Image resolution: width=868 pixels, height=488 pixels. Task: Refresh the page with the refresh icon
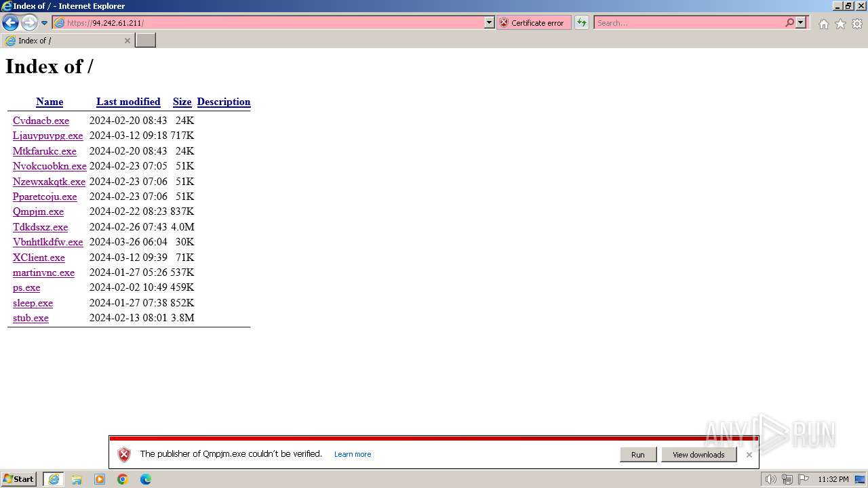tap(582, 22)
